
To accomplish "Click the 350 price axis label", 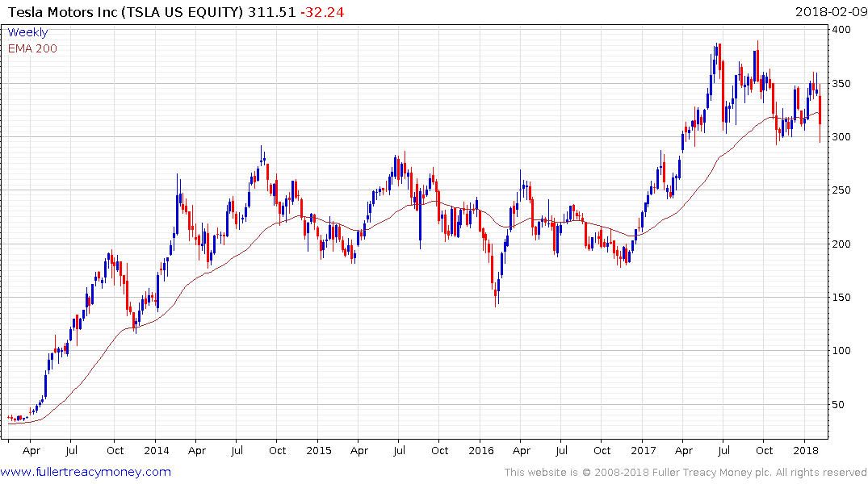I will tap(841, 84).
